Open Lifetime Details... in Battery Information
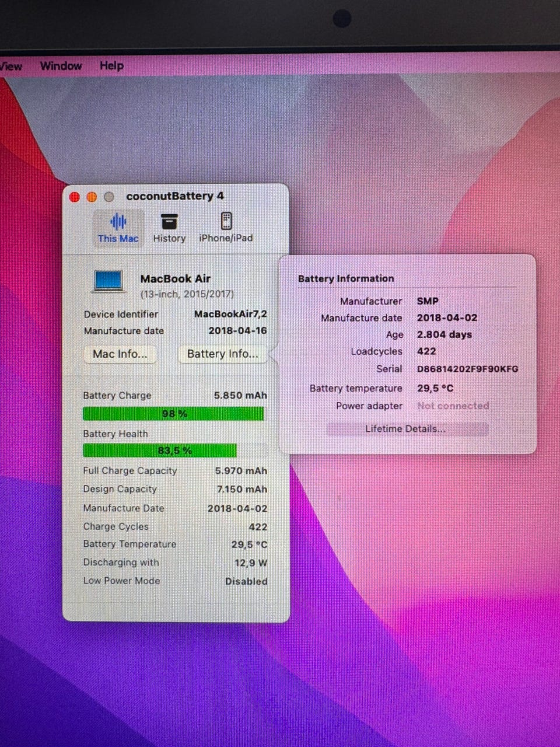 click(x=407, y=429)
